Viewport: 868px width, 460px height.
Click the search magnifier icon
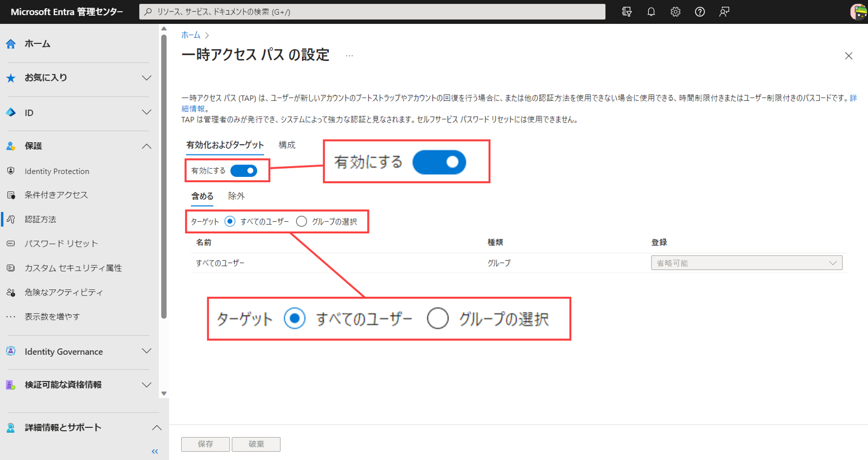click(148, 11)
